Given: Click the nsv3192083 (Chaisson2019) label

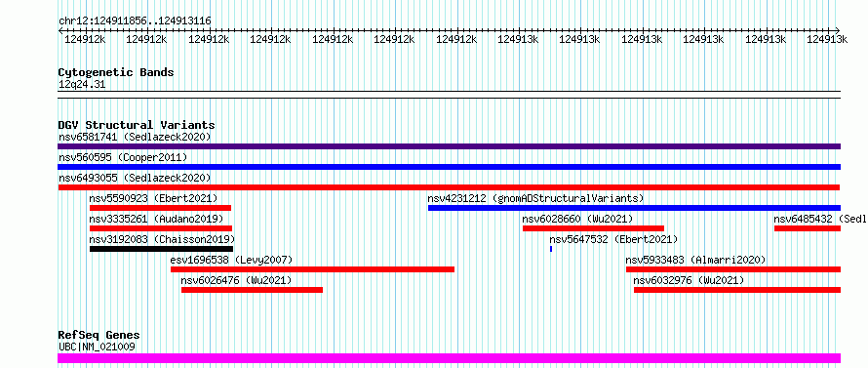Looking at the screenshot, I should (161, 239).
